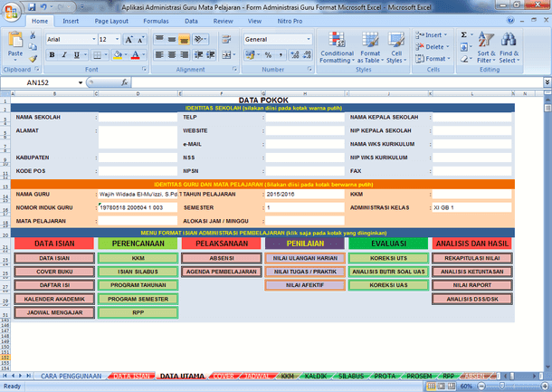Viewport: 552px width, 392px height.
Task: Align text to the left
Action: (x=159, y=55)
